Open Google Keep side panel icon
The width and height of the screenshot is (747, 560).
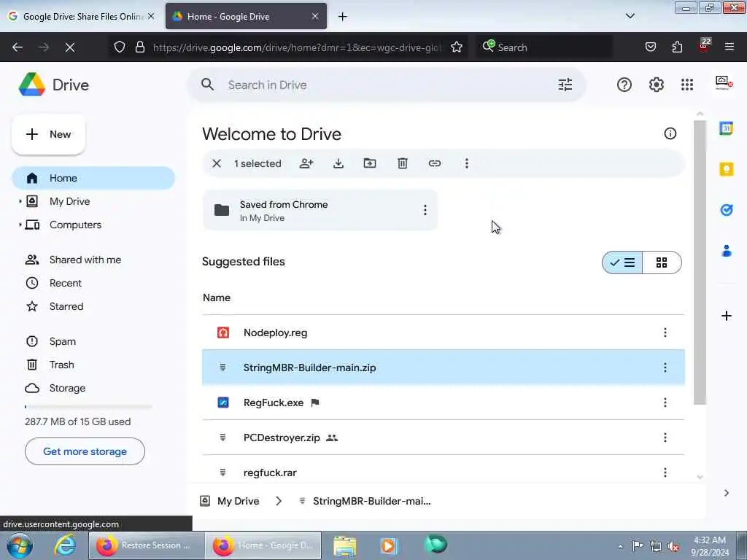tap(726, 169)
